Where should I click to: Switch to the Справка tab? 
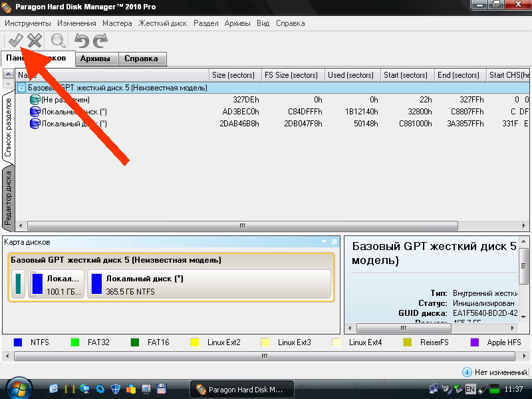click(141, 59)
